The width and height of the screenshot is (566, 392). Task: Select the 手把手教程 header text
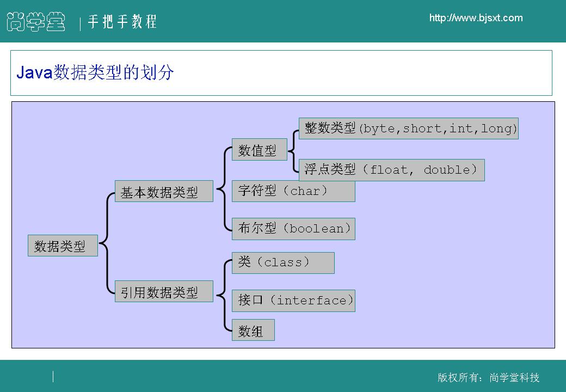point(122,22)
